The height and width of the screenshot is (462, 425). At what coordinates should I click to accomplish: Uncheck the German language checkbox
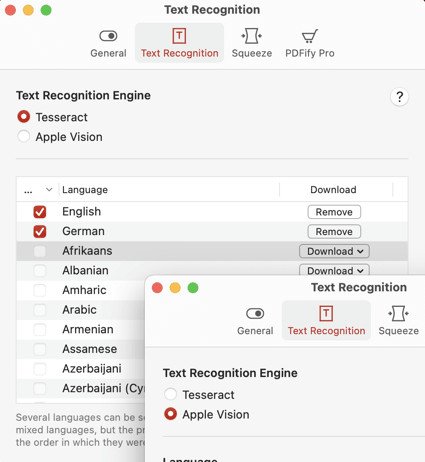pos(40,231)
